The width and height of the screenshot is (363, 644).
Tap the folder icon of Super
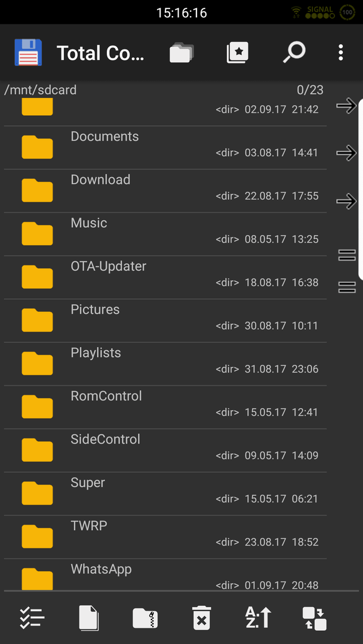point(37,493)
